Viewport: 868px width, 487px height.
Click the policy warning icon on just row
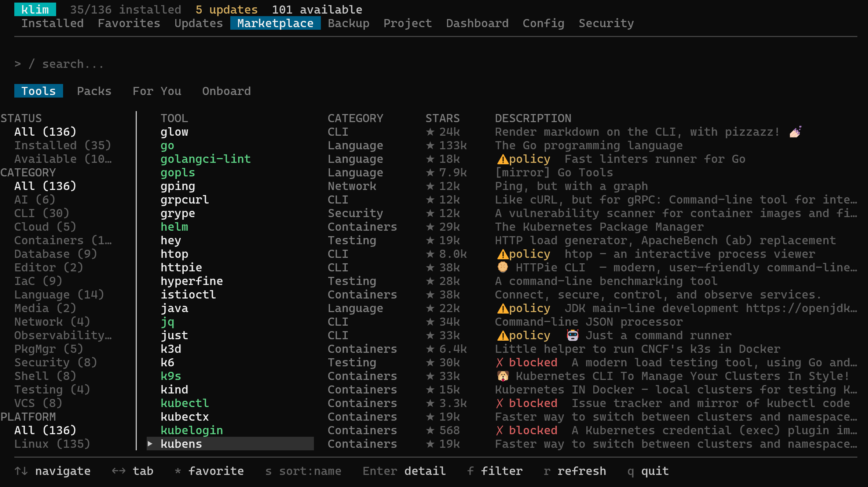pyautogui.click(x=503, y=336)
